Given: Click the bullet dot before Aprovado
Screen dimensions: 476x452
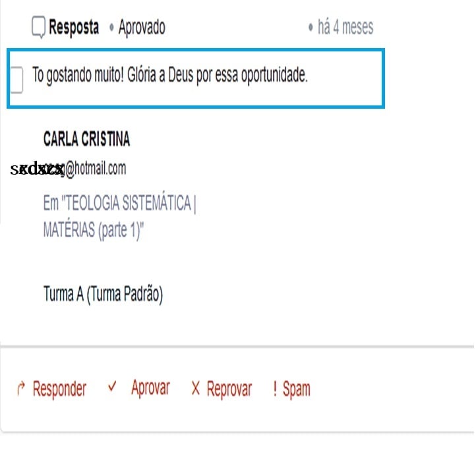Looking at the screenshot, I should tap(111, 28).
